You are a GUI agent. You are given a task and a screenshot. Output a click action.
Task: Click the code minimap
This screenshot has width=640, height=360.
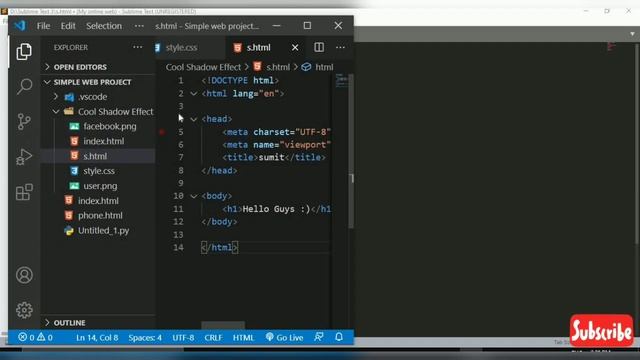coord(341,81)
